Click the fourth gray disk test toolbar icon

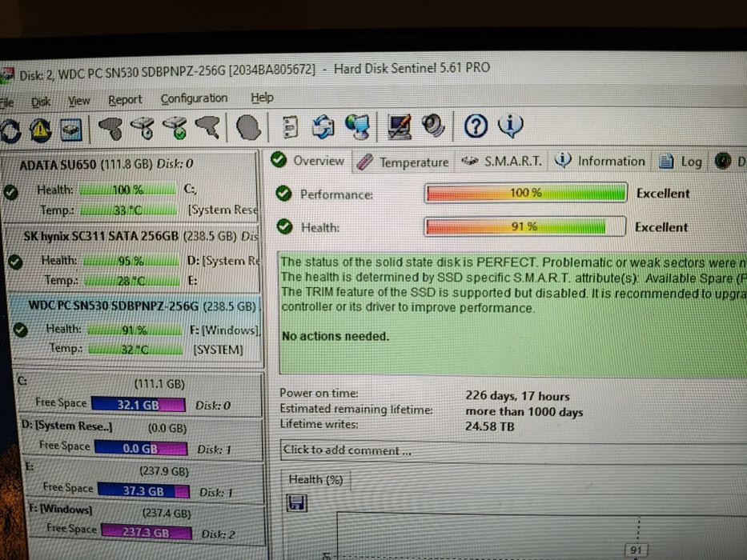(x=208, y=128)
